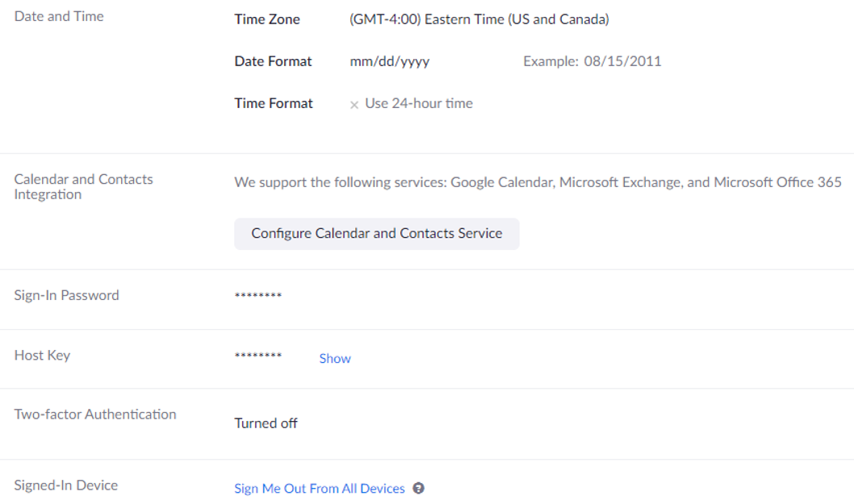Click the Sign-In Password row label
This screenshot has height=504, width=854.
[67, 295]
